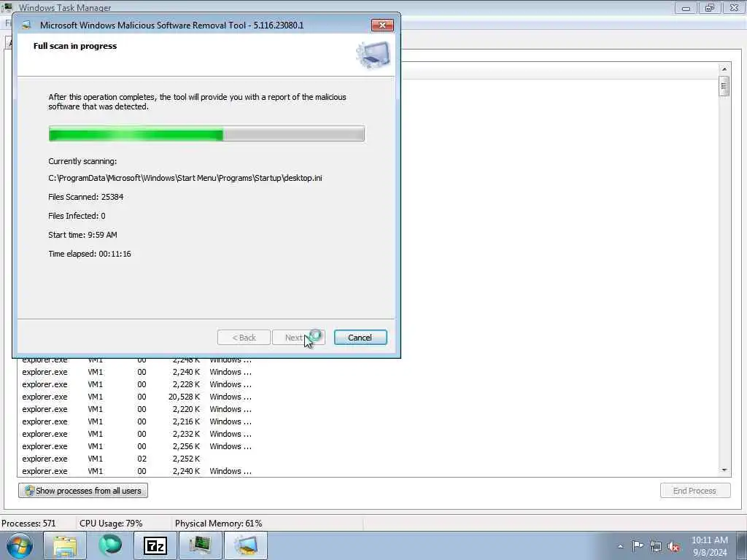
Task: Restore down the Windows Task Manager window
Action: coord(710,7)
